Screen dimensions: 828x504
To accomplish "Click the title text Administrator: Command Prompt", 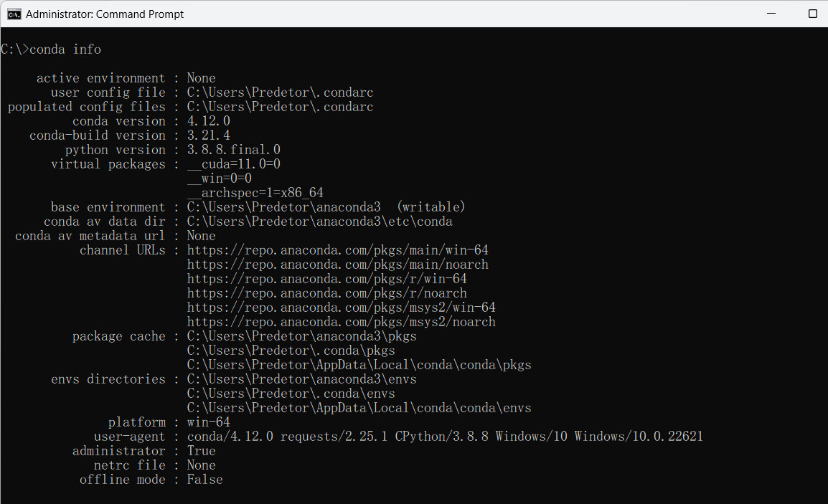I will pyautogui.click(x=105, y=14).
